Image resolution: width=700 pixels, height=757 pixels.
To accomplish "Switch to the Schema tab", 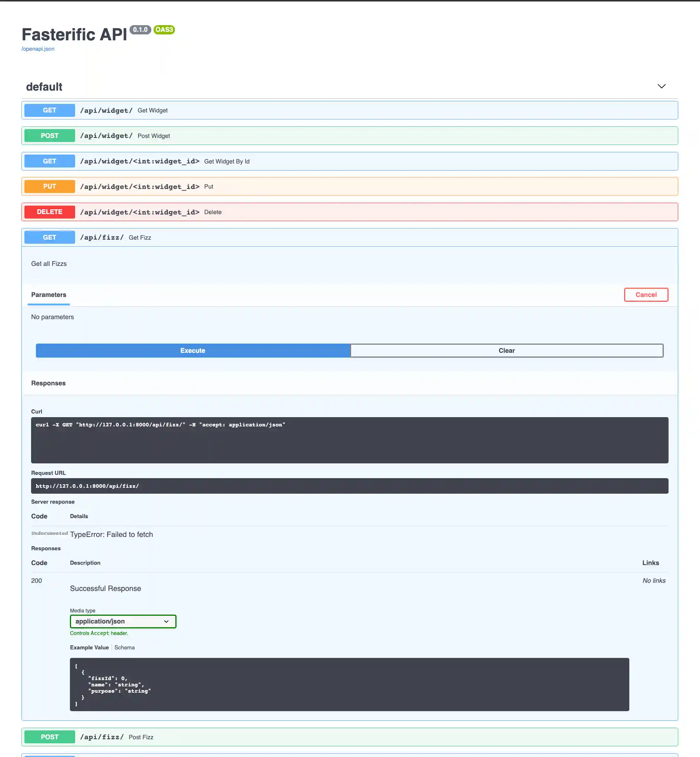I will coord(125,648).
